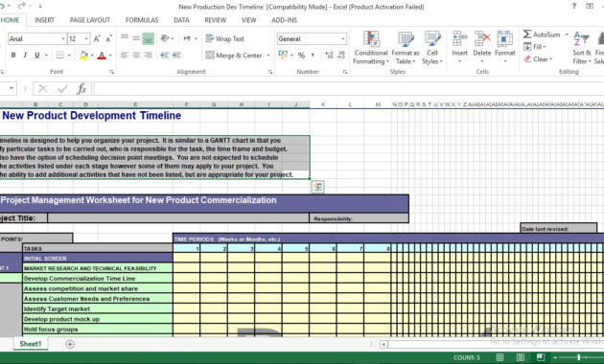Apply accounting number format
Screen dimensions: 604x364
(283, 56)
